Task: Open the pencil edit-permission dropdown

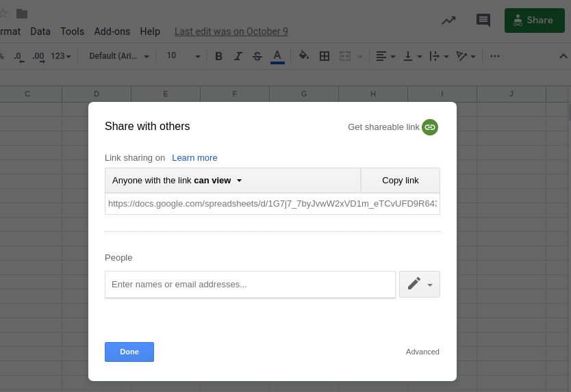Action: click(x=420, y=285)
